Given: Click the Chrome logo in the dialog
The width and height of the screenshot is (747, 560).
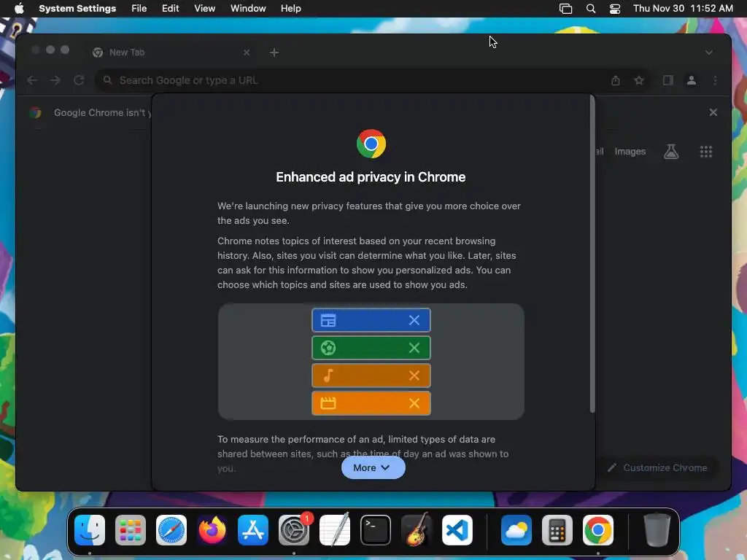Looking at the screenshot, I should point(371,144).
